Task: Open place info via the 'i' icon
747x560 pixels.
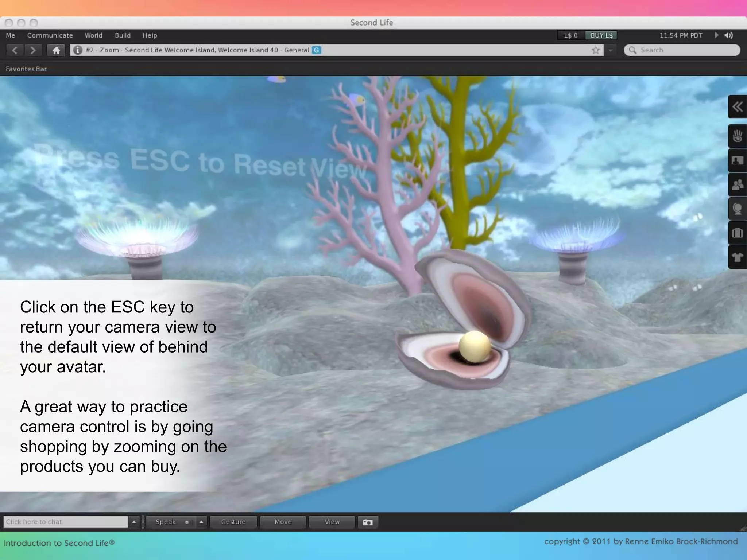Action: tap(77, 50)
